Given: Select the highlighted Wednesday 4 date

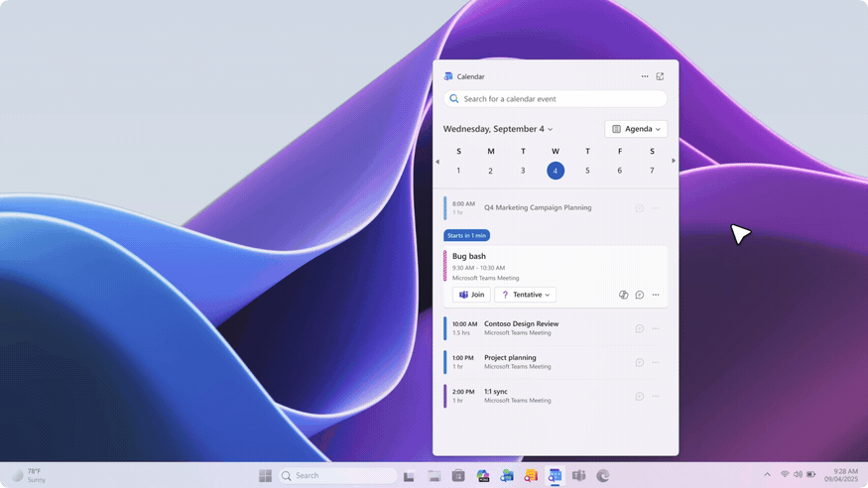Looking at the screenshot, I should click(556, 171).
